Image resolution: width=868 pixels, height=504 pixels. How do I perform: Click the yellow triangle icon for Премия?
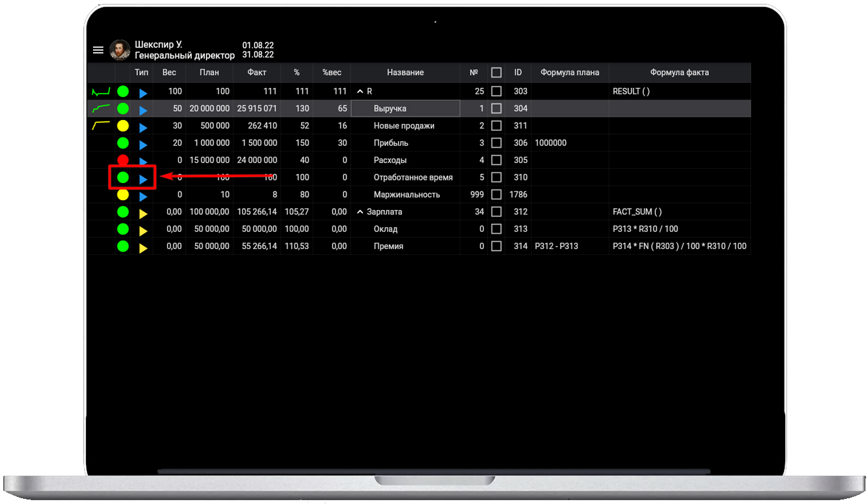[143, 248]
